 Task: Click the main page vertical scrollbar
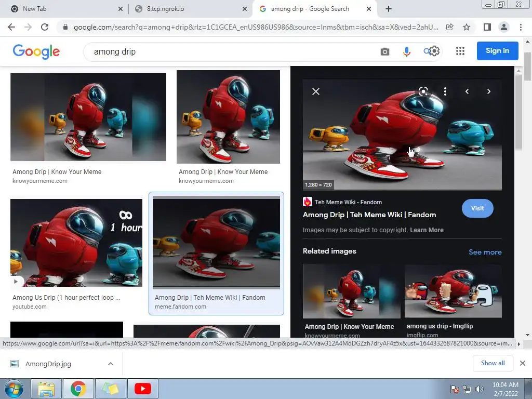tap(528, 66)
